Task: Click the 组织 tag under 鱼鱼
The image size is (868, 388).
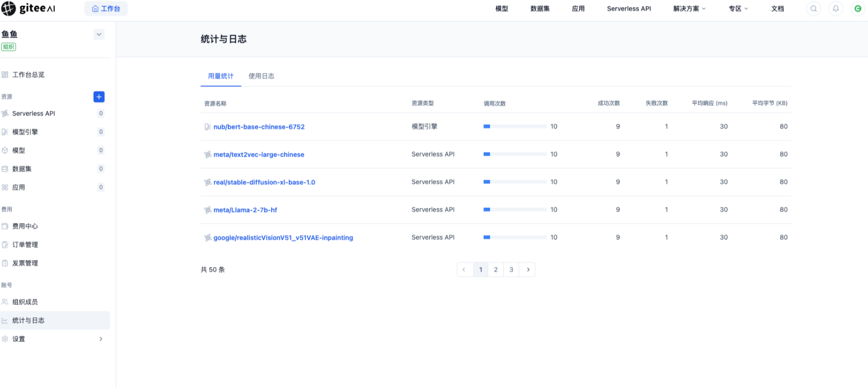Action: pos(8,47)
